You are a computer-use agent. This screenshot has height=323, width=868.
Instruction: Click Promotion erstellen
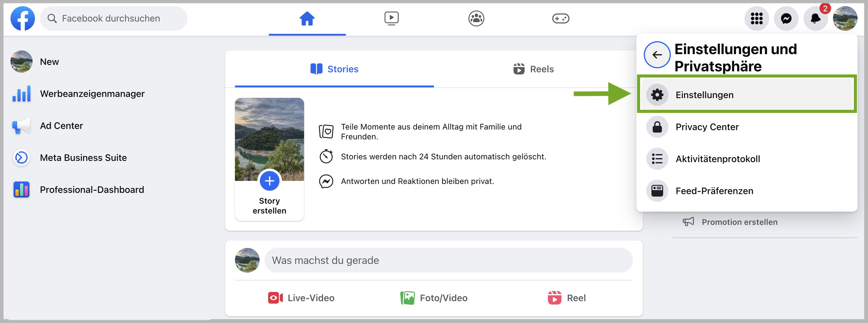(x=739, y=222)
